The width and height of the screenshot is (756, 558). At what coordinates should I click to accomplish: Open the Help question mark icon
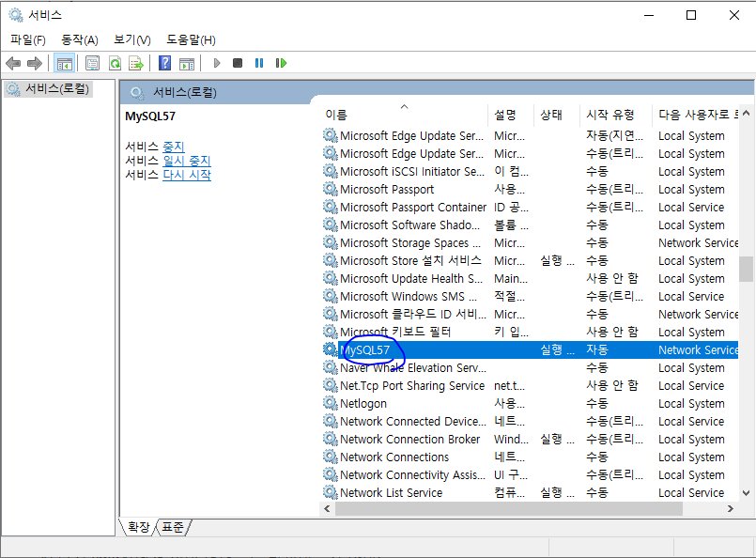[x=165, y=63]
